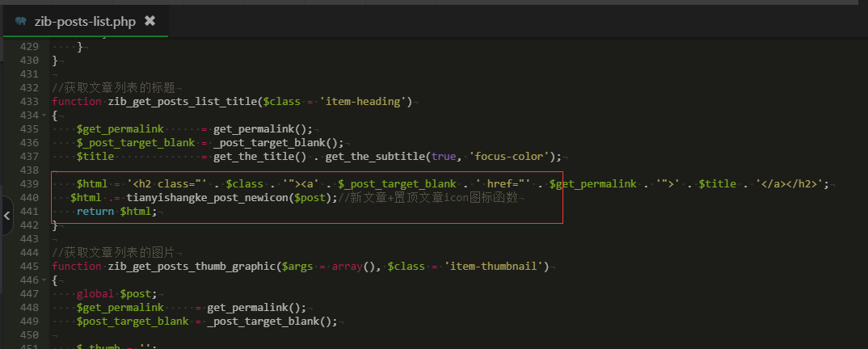The image size is (868, 349).
Task: Click the '</a></h2>' string on line 439
Action: point(789,183)
